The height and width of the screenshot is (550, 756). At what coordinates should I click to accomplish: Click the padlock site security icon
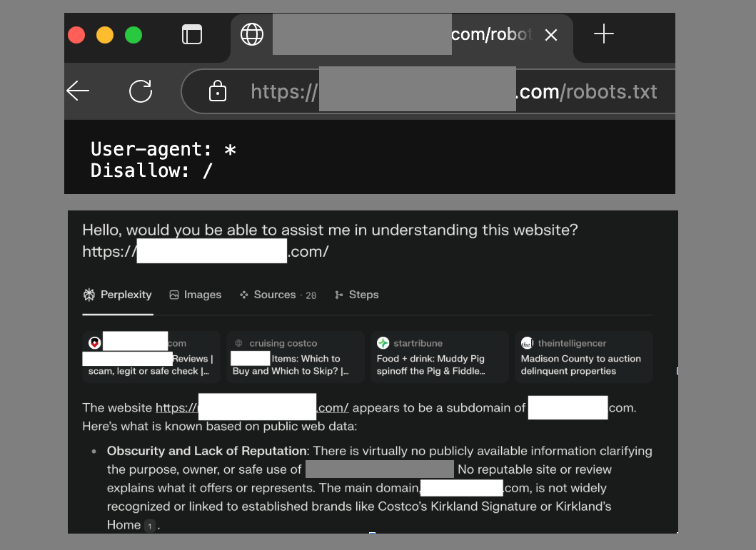click(x=218, y=91)
